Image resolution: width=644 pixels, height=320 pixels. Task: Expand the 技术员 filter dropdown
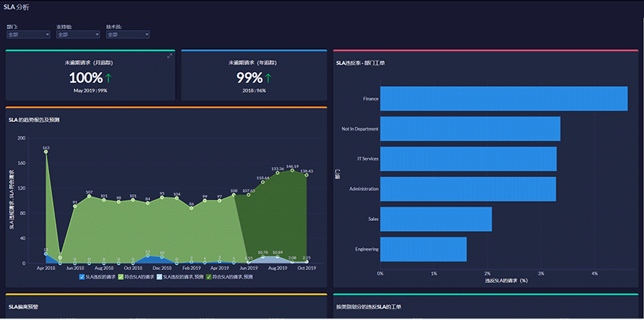pos(127,34)
